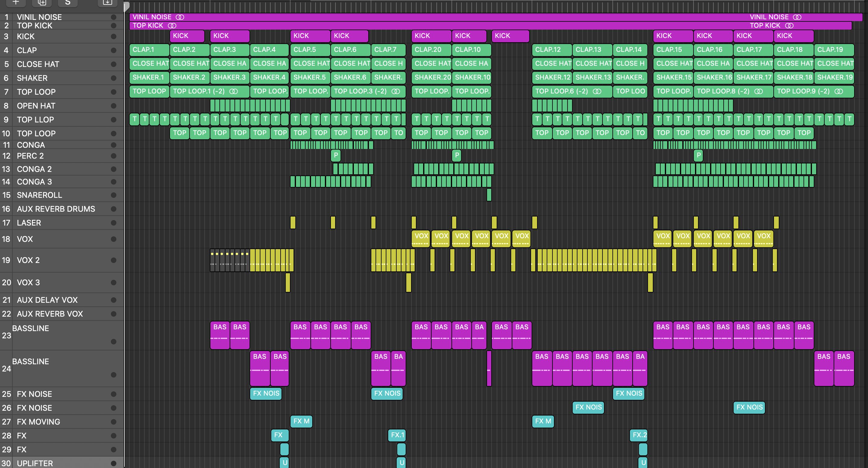868x468 pixels.
Task: Click the import download arrow button
Action: (107, 3)
